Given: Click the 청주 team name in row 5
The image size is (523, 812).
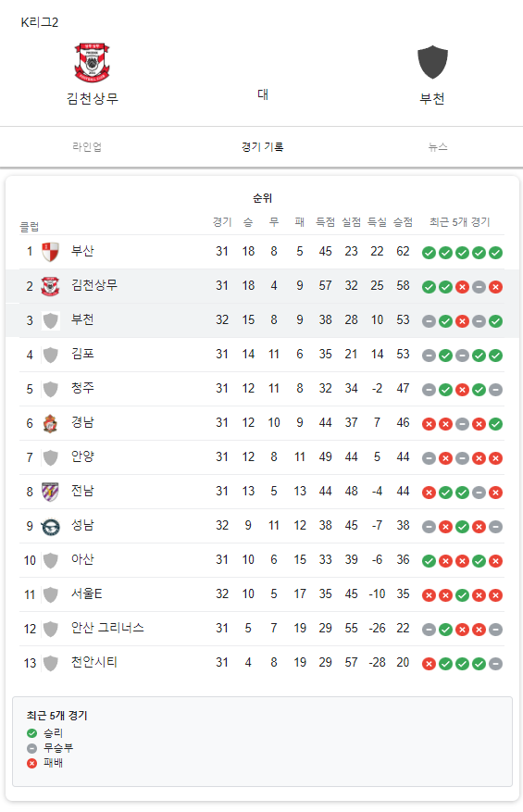Looking at the screenshot, I should [82, 388].
